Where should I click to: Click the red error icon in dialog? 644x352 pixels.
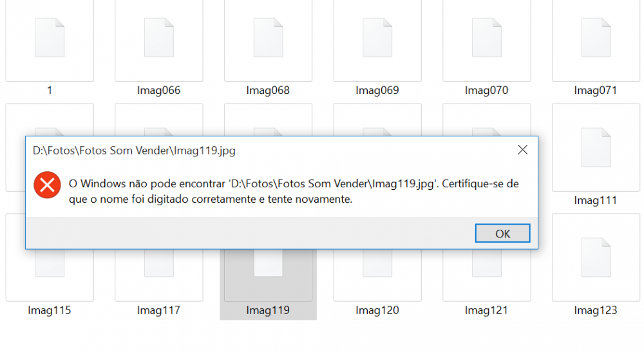click(x=47, y=185)
